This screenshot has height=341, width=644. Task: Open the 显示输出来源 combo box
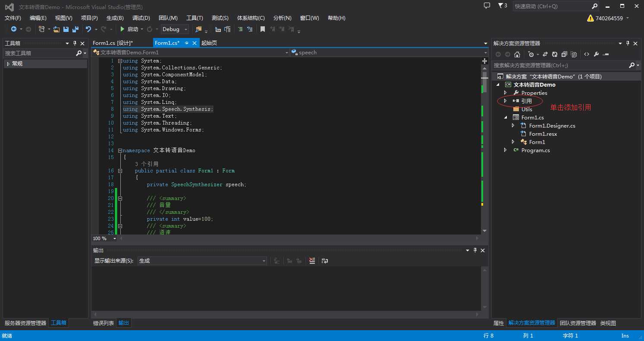(202, 261)
